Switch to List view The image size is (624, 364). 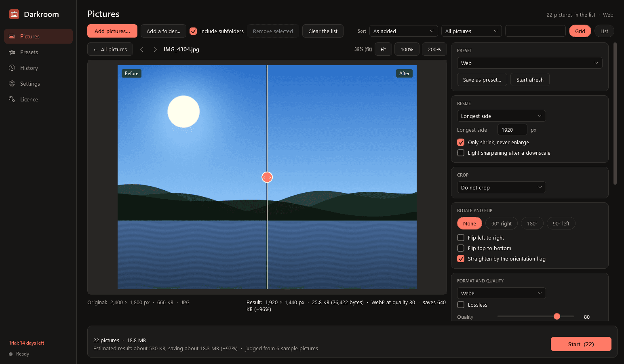[x=604, y=31]
